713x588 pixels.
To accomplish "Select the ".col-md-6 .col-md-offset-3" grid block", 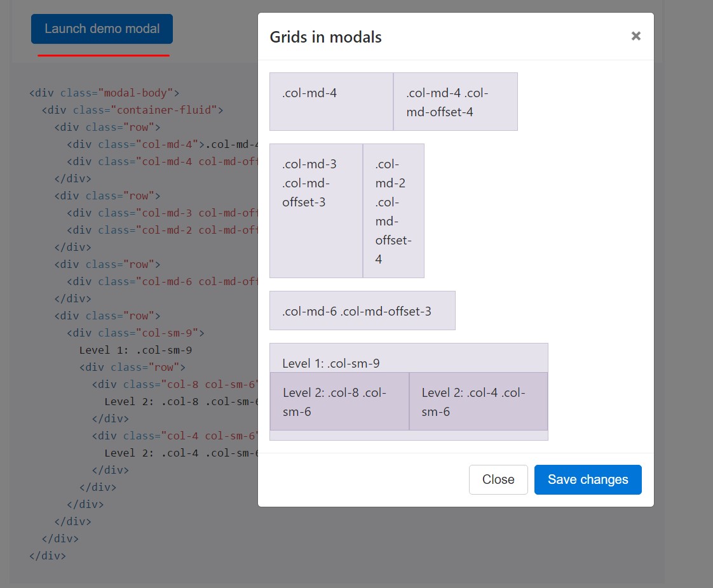I will coord(362,311).
